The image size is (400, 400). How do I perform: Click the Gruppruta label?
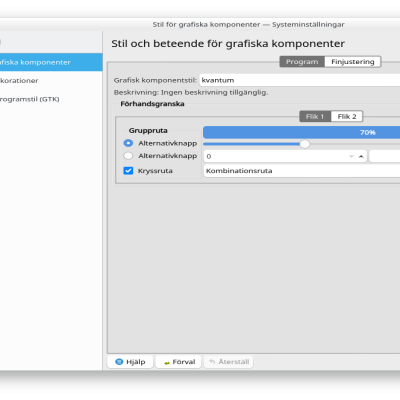148,131
